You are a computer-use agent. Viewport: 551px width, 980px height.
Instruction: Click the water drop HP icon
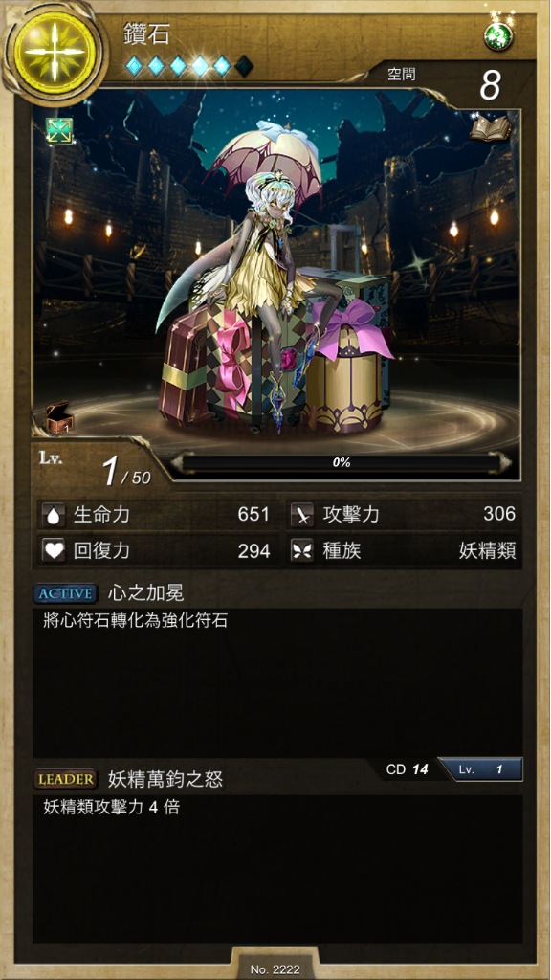coord(55,515)
